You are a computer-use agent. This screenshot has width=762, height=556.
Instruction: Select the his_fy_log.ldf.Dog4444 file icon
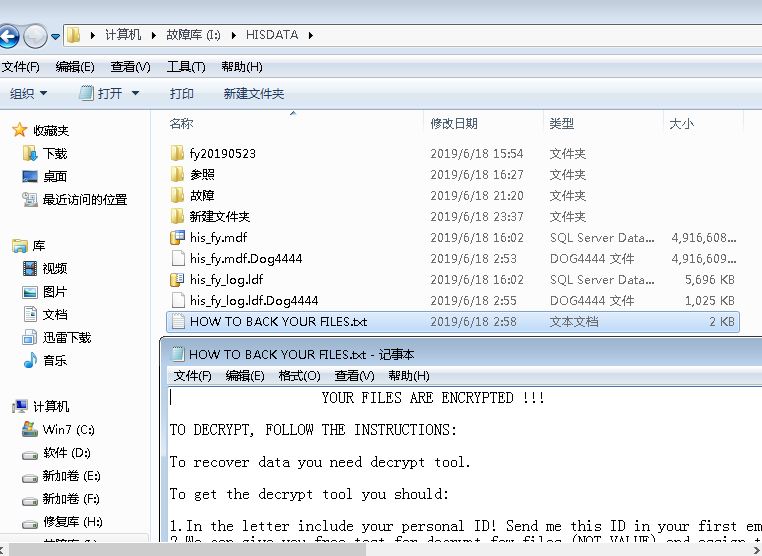pyautogui.click(x=178, y=301)
